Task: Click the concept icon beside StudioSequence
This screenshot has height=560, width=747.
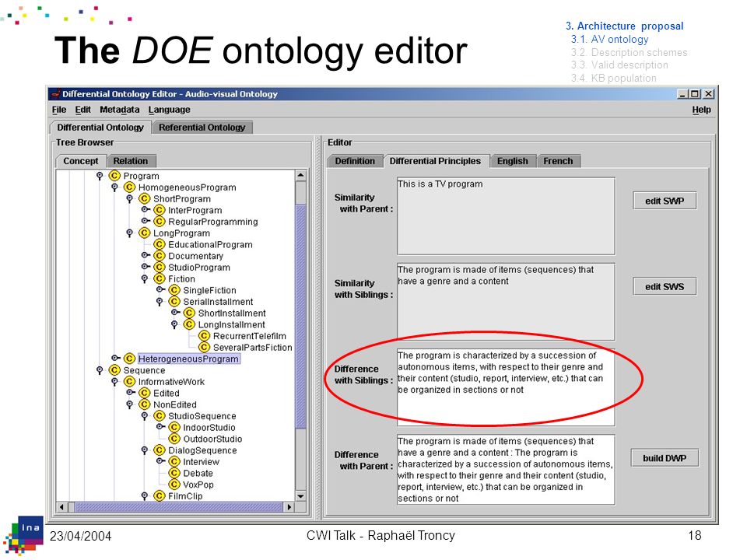Action: coord(160,415)
